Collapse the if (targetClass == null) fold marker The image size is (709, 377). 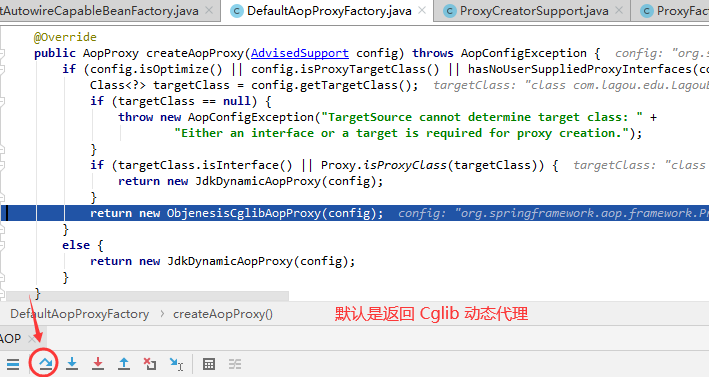pyautogui.click(x=2, y=101)
